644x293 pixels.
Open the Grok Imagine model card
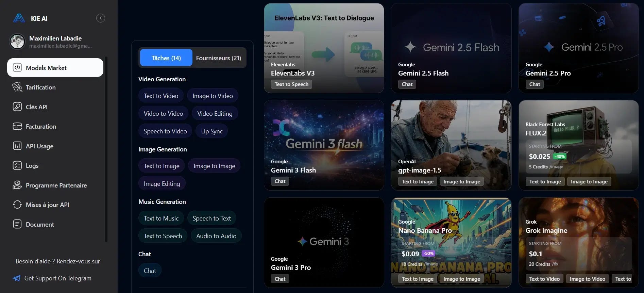[x=578, y=243]
